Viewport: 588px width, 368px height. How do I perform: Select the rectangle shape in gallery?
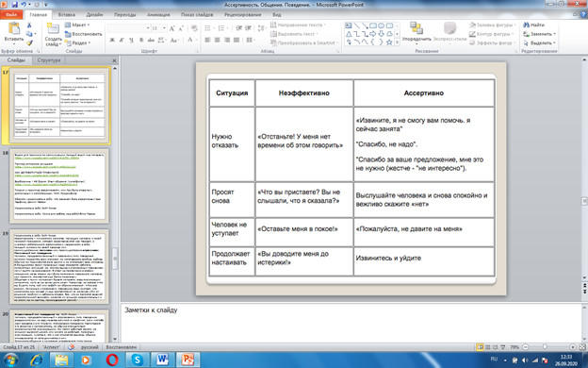[x=373, y=25]
